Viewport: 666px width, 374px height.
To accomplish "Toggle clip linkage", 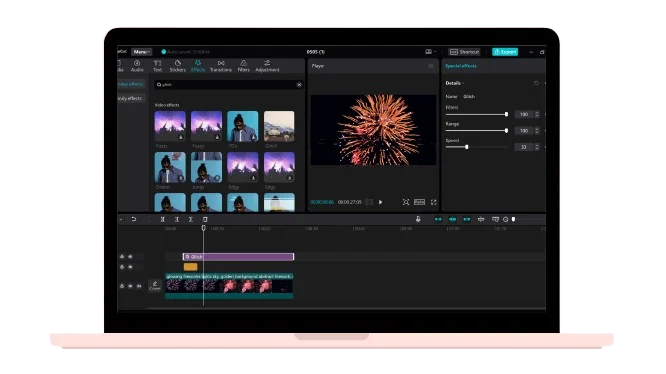I will point(467,219).
